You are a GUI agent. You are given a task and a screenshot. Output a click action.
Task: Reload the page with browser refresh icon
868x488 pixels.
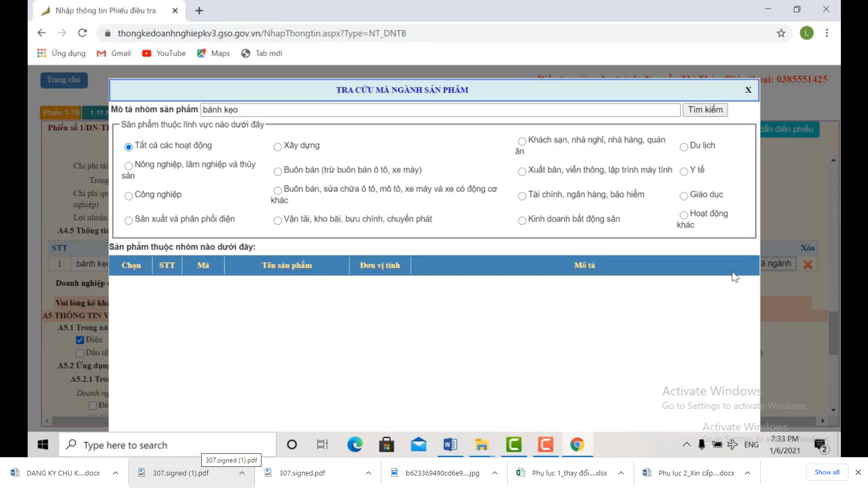82,33
